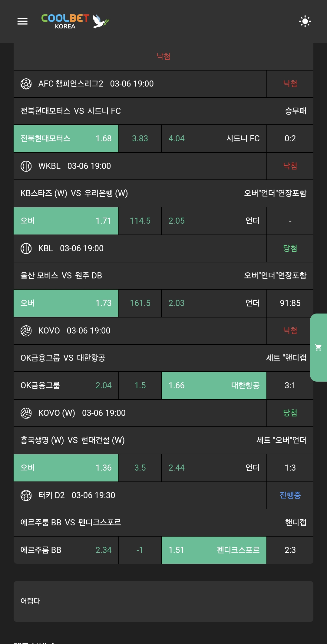Select 시드니 FC 4.04 odds cell
This screenshot has width=327, height=644.
click(214, 139)
